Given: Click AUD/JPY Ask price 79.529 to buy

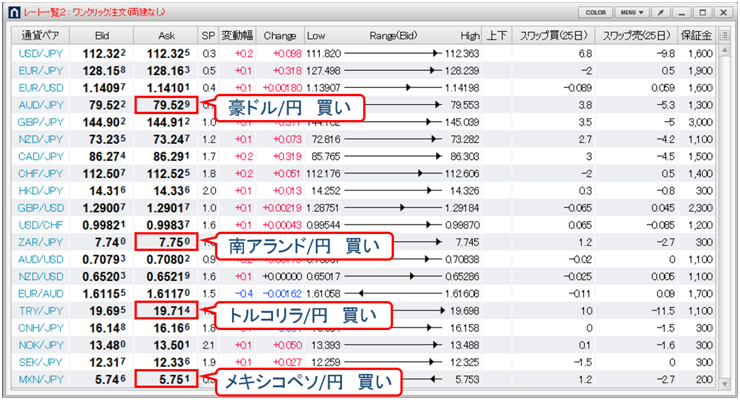Looking at the screenshot, I should (166, 105).
